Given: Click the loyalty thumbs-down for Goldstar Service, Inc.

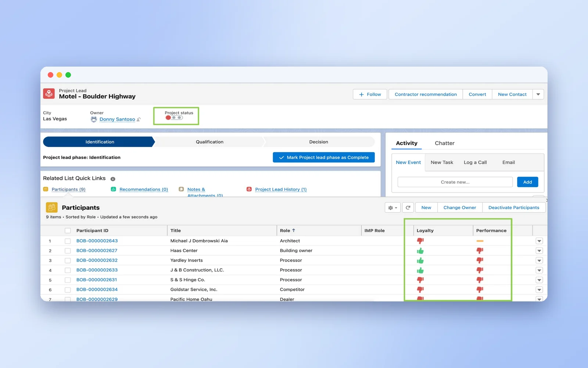Looking at the screenshot, I should (x=420, y=290).
